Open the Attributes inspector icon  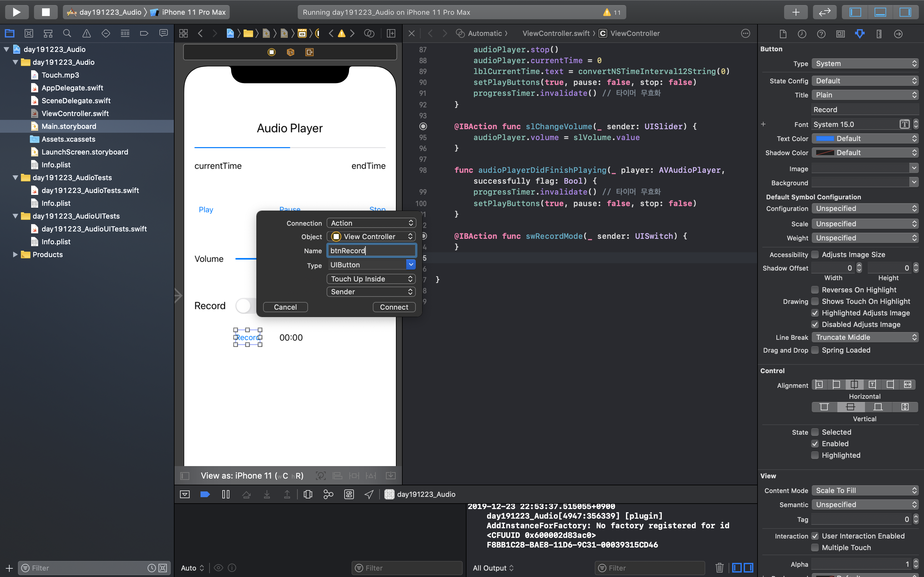pyautogui.click(x=860, y=34)
